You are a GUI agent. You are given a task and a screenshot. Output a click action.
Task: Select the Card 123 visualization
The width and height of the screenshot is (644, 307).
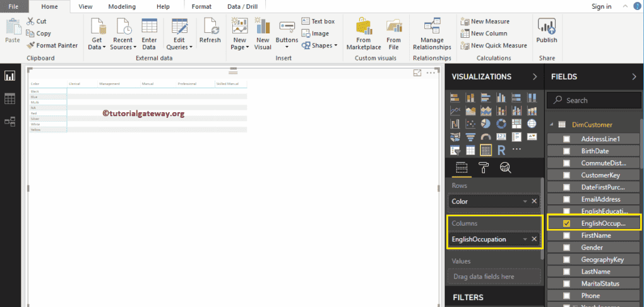[x=501, y=137]
